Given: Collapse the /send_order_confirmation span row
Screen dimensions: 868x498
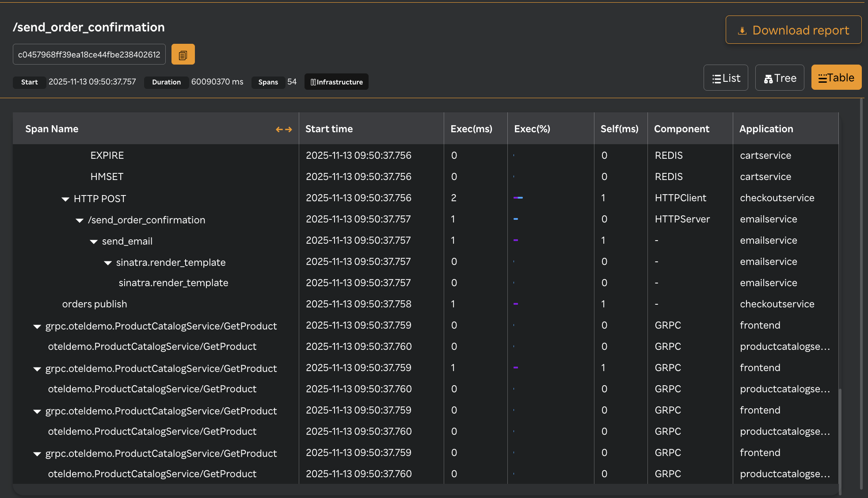Looking at the screenshot, I should (80, 220).
